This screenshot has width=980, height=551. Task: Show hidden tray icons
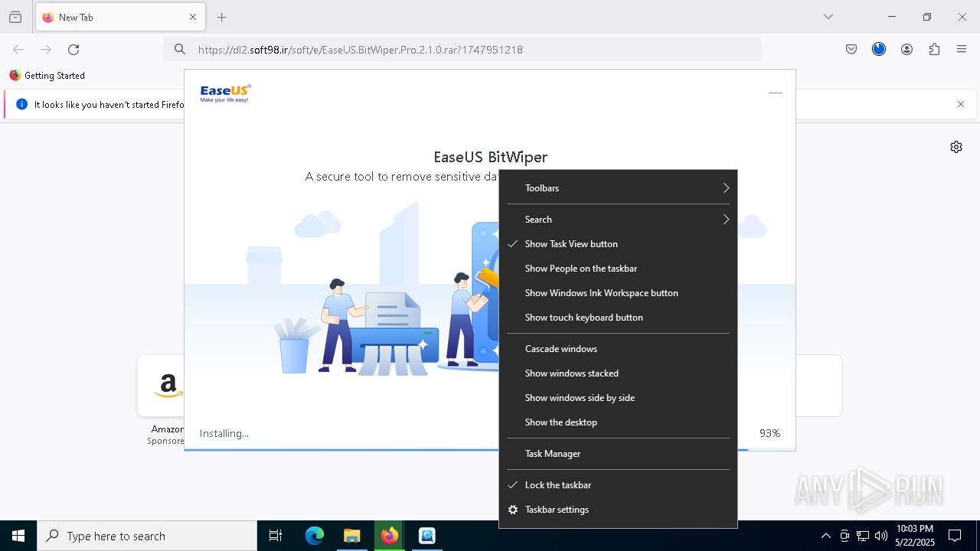825,536
